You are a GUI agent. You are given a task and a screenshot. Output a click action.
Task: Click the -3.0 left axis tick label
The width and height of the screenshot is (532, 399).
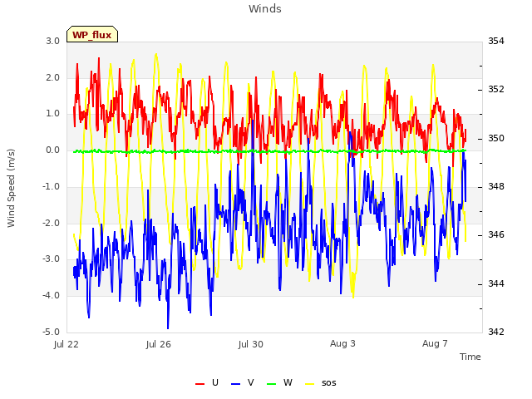[52, 259]
